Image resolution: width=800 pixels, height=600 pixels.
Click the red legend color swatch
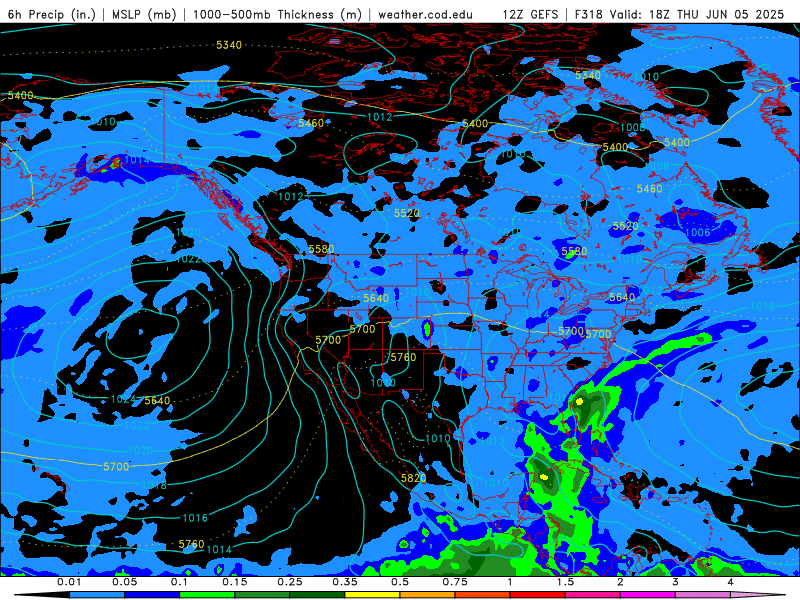pos(538,595)
